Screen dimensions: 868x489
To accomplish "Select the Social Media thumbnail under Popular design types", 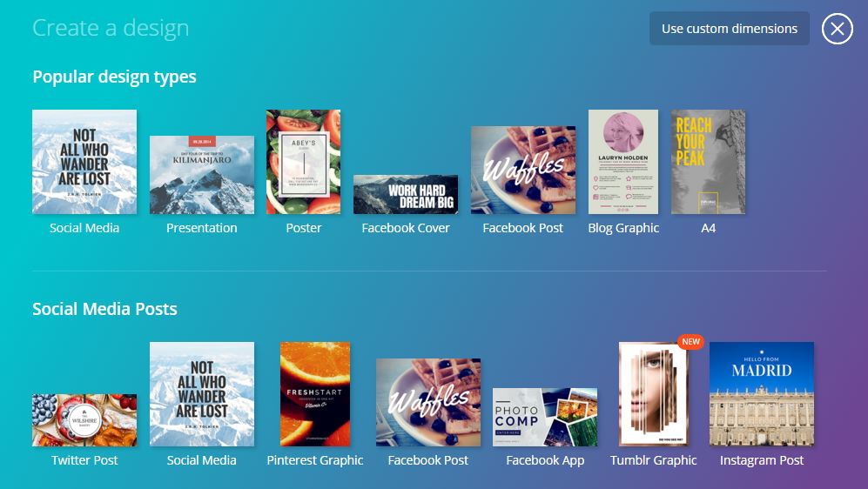I will [84, 162].
